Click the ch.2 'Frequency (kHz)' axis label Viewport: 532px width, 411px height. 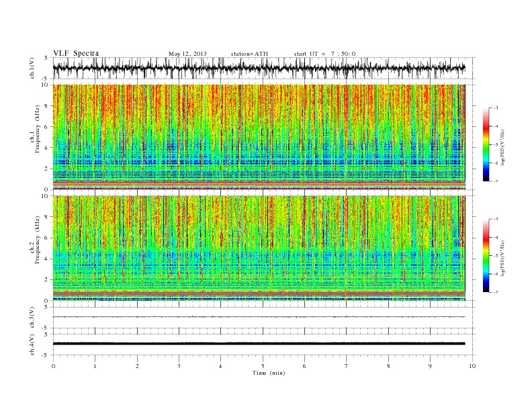tap(37, 240)
